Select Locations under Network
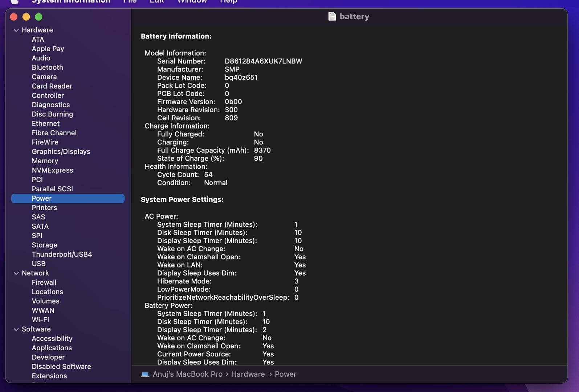This screenshot has width=579, height=392. [47, 292]
